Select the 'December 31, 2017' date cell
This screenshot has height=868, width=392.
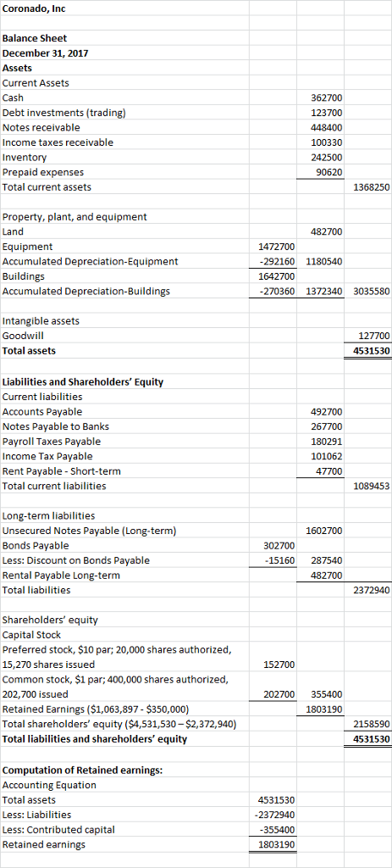(46, 53)
